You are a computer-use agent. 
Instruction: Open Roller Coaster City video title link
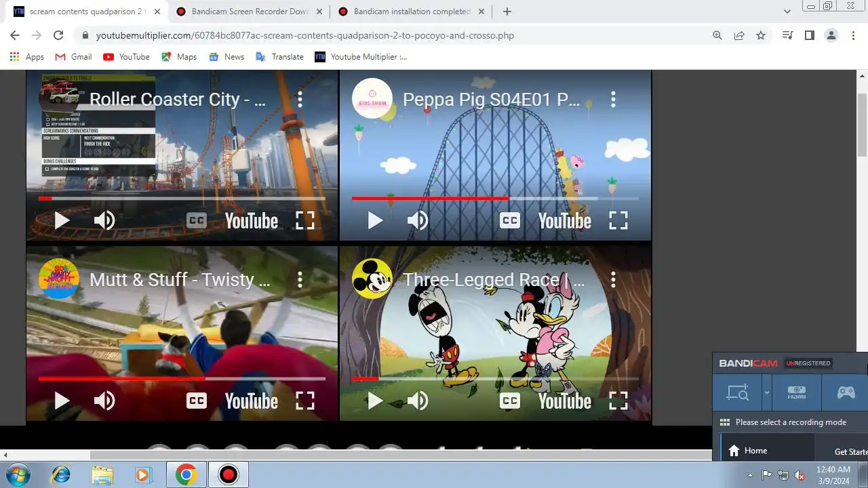tap(178, 100)
